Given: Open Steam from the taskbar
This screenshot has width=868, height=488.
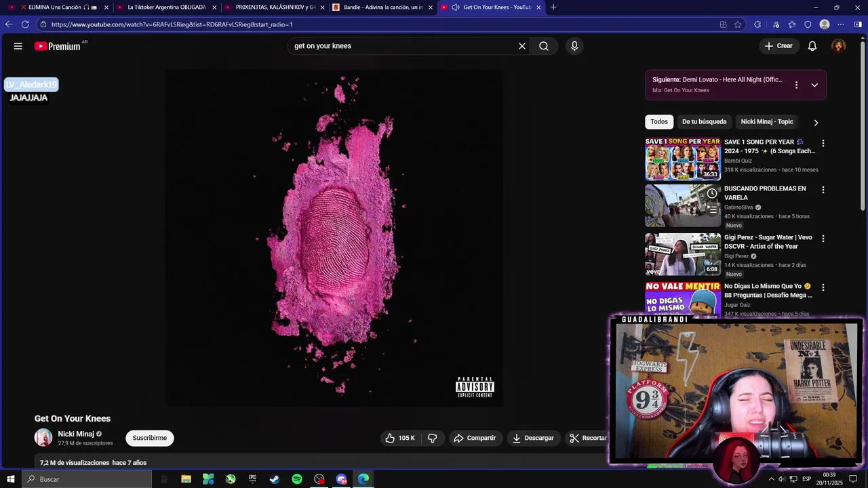Looking at the screenshot, I should click(x=275, y=479).
